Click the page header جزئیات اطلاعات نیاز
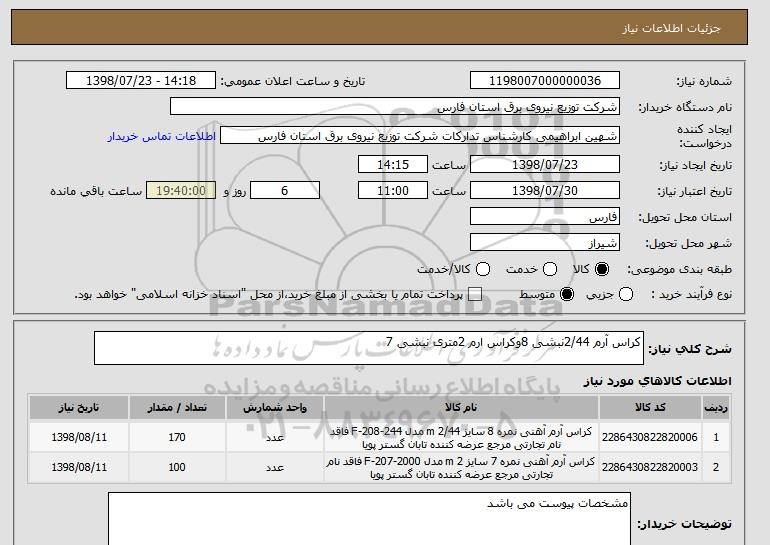The image size is (770, 545). (x=671, y=28)
